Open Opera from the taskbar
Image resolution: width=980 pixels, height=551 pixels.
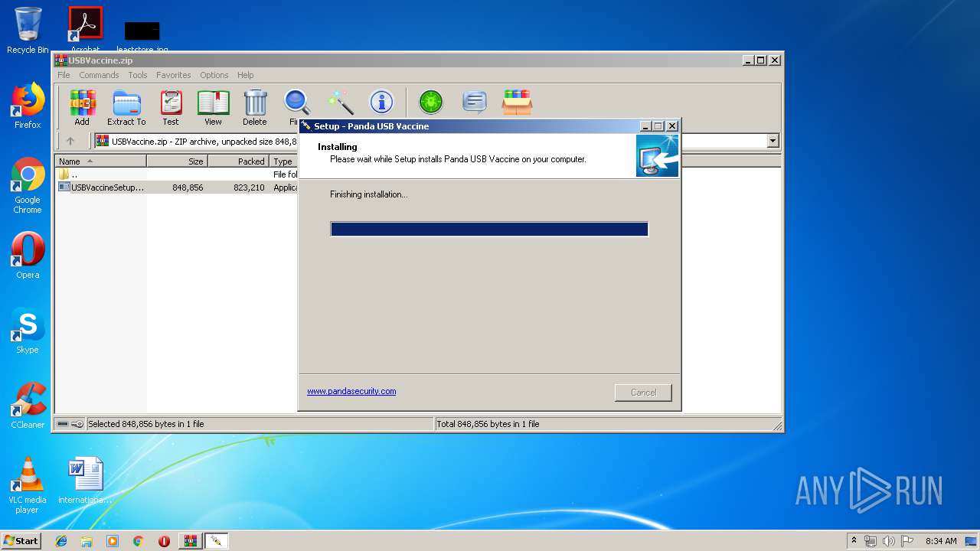[164, 541]
